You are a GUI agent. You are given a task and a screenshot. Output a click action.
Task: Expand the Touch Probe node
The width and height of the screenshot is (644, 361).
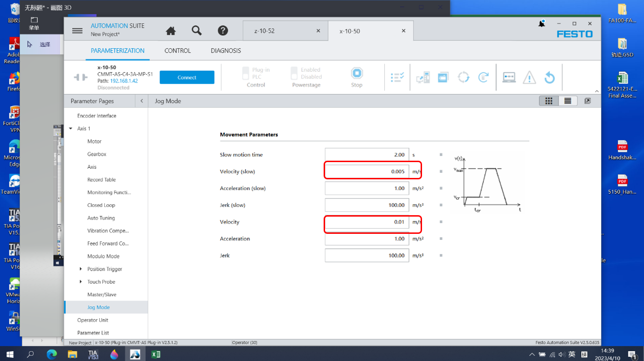[x=81, y=282]
